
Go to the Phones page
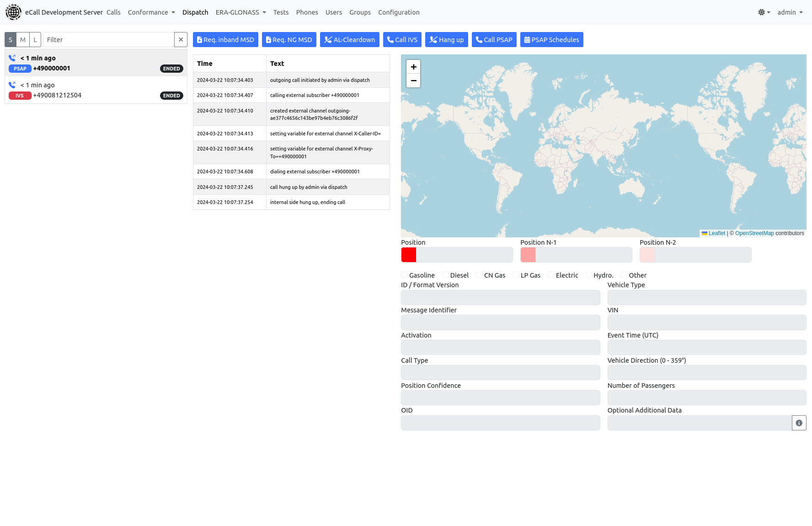[x=307, y=12]
